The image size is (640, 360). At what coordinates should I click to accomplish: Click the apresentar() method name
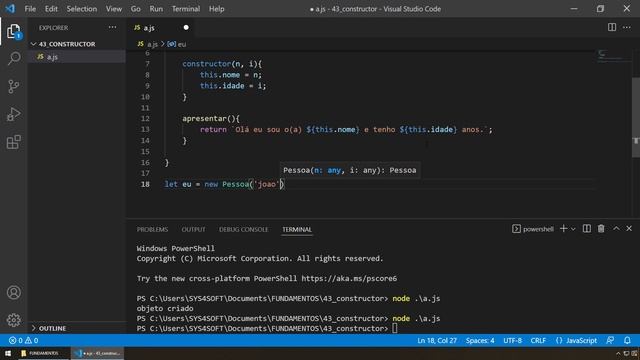204,118
